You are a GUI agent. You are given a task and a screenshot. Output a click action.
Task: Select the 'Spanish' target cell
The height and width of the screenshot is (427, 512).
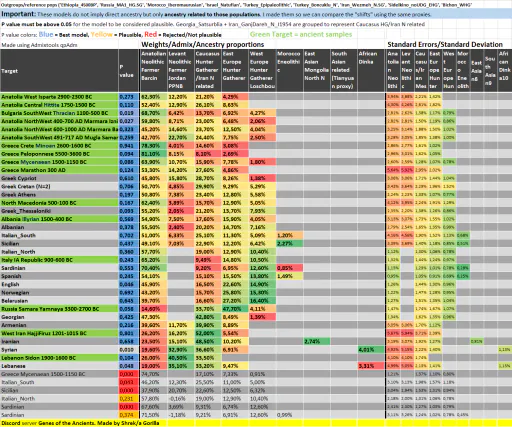pyautogui.click(x=59, y=276)
